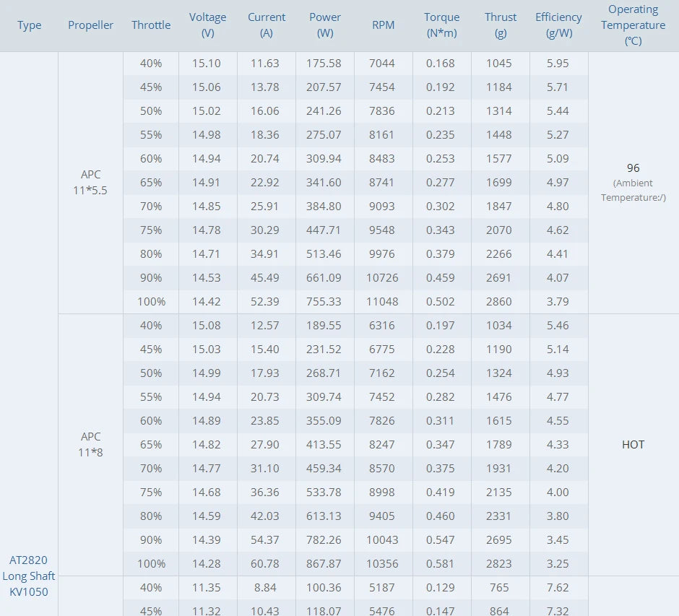Select the Thrust (g) column header
The height and width of the screenshot is (616, 679).
coord(501,25)
